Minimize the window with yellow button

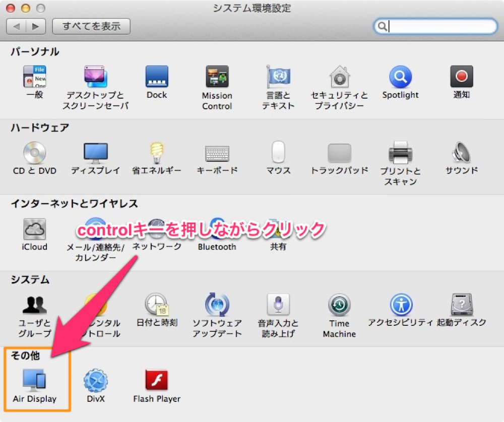(25, 8)
